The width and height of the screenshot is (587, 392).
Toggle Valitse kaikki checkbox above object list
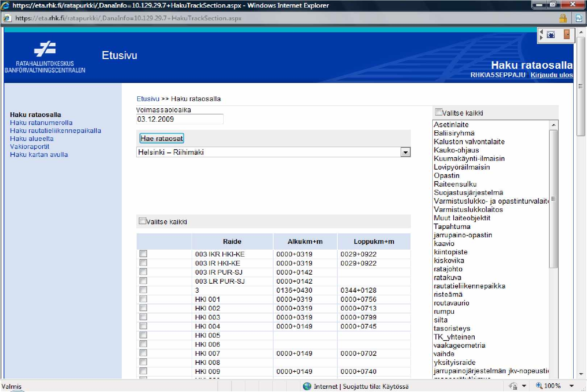(x=439, y=112)
